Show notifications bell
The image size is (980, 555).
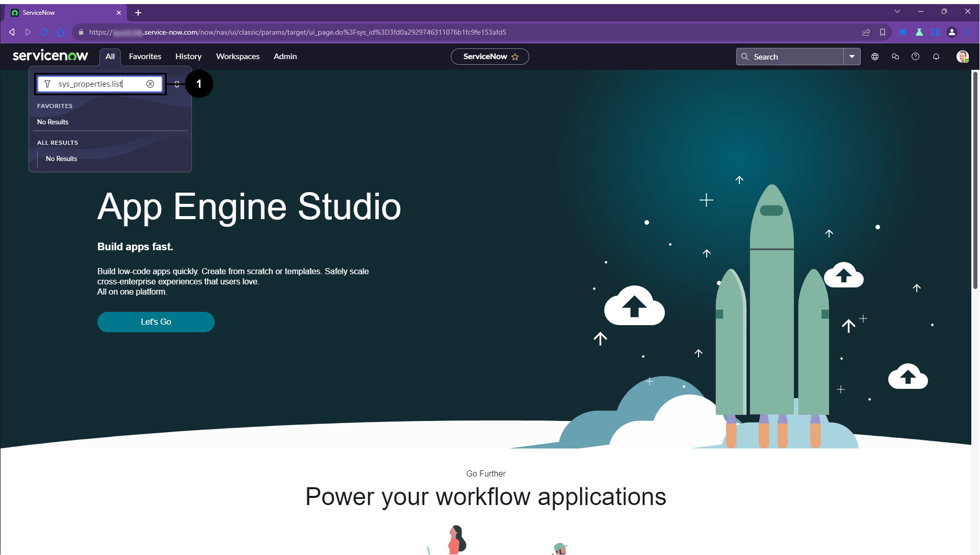coord(936,57)
